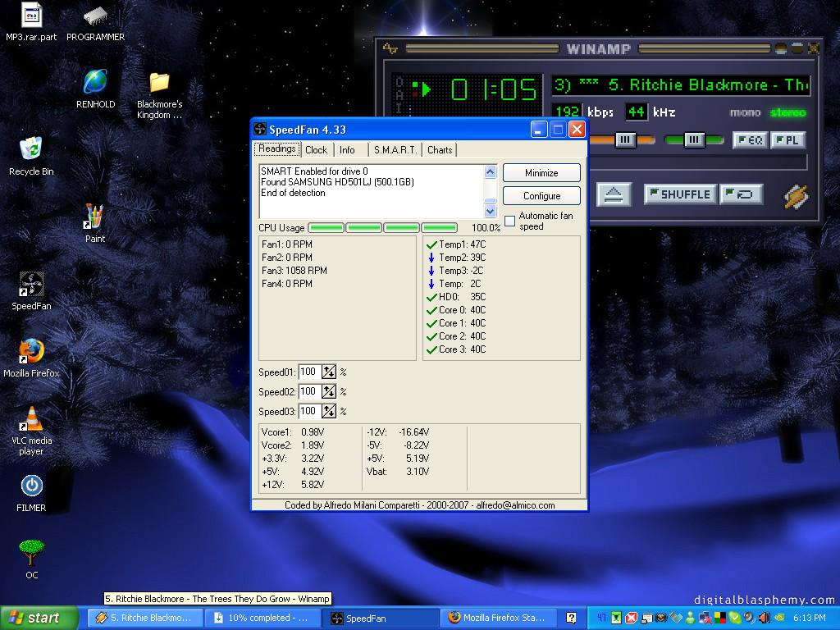The image size is (840, 630).
Task: Select the OC tree desktop icon
Action: pos(31,559)
